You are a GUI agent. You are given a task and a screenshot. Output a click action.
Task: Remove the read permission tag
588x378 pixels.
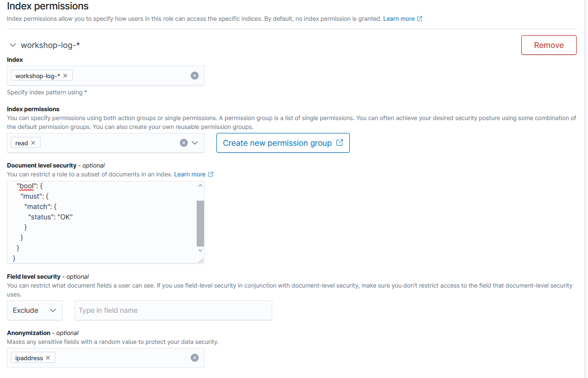33,143
